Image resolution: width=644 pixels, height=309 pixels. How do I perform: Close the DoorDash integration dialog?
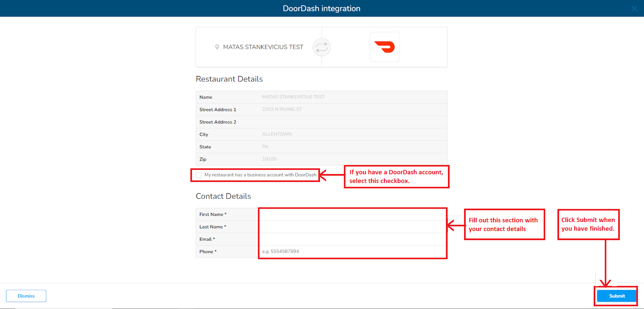coord(634,8)
